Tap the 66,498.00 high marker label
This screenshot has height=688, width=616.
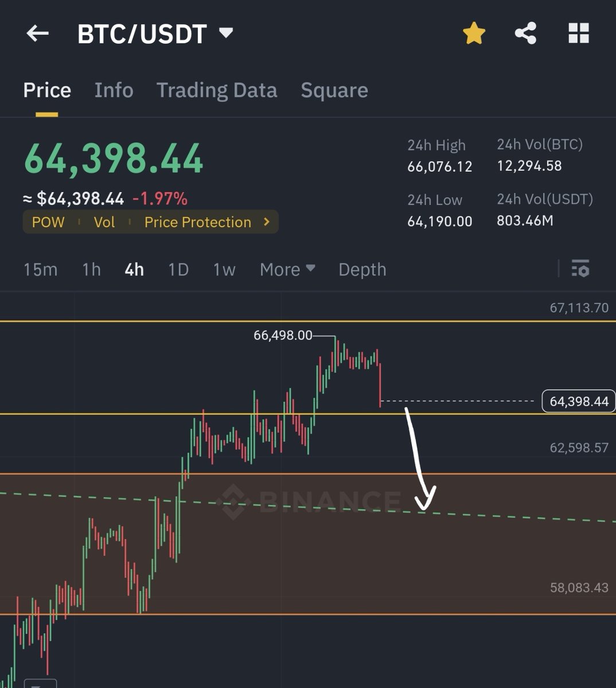click(283, 335)
